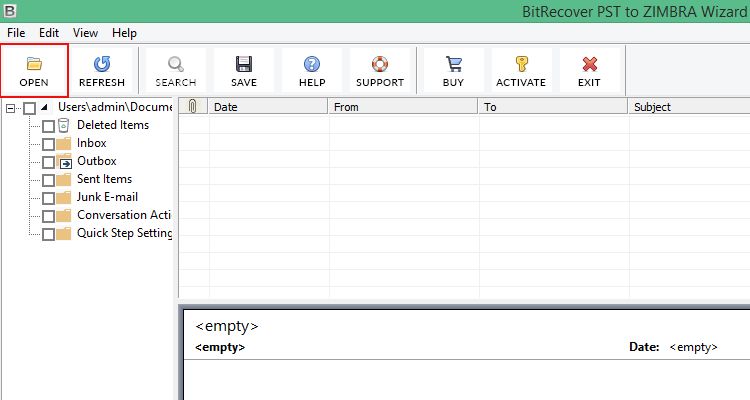Click the attachment paperclip column header
This screenshot has height=400, width=750.
click(192, 106)
